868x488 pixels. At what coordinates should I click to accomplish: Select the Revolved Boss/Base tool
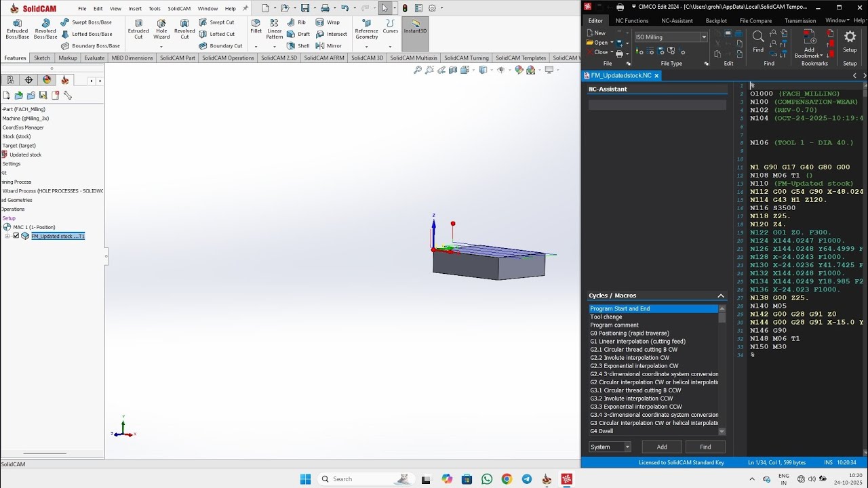45,28
